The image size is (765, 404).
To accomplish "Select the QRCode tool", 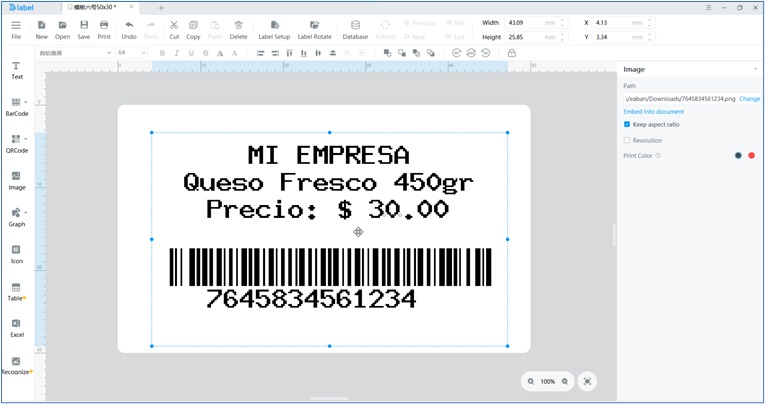I will coord(17,144).
